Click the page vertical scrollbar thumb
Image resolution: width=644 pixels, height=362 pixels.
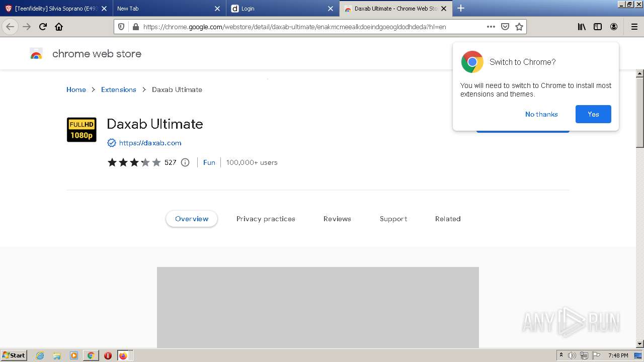(x=640, y=112)
